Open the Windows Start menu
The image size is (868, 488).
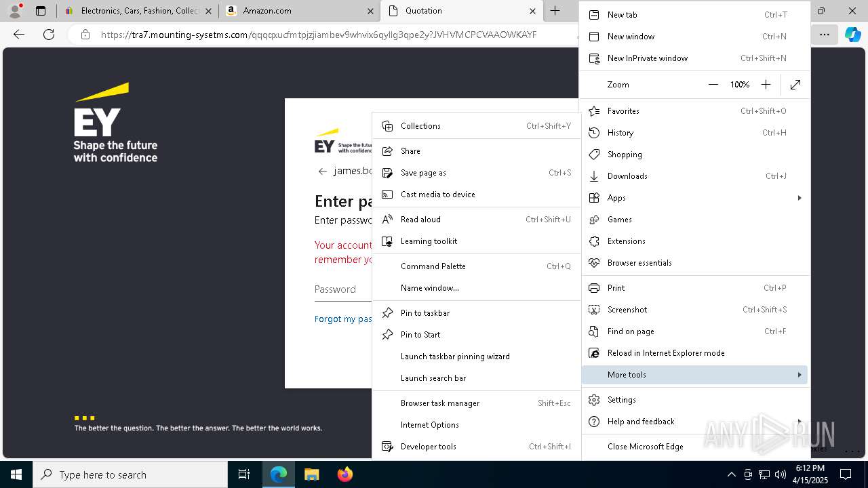pos(16,474)
